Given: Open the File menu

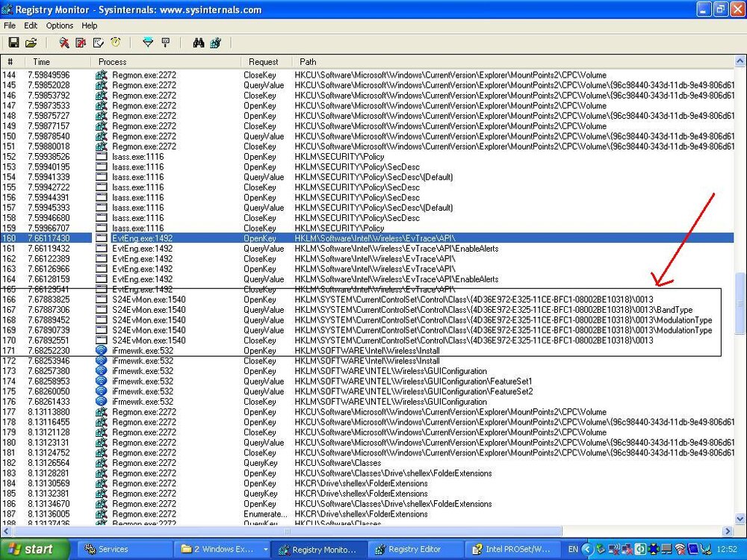Looking at the screenshot, I should tap(10, 25).
